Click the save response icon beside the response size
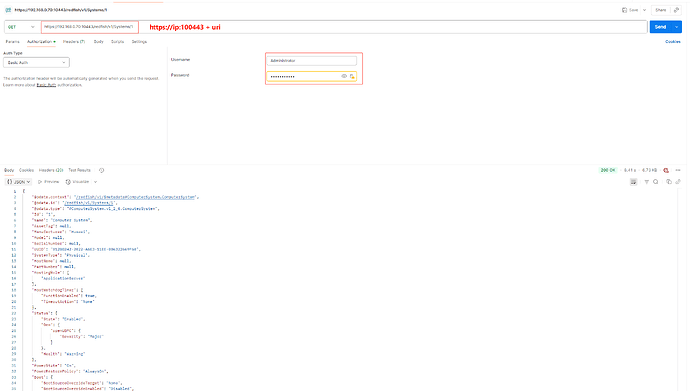The image size is (690, 391). tap(666, 170)
